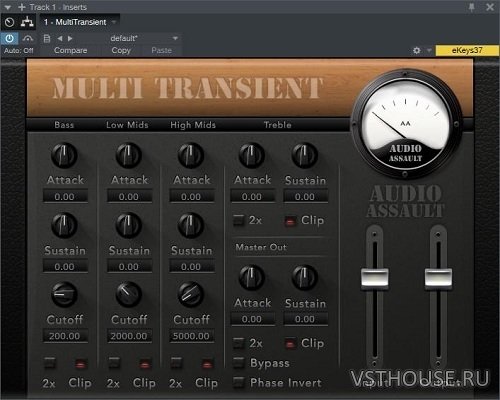
Task: Click the Copy button
Action: click(121, 50)
